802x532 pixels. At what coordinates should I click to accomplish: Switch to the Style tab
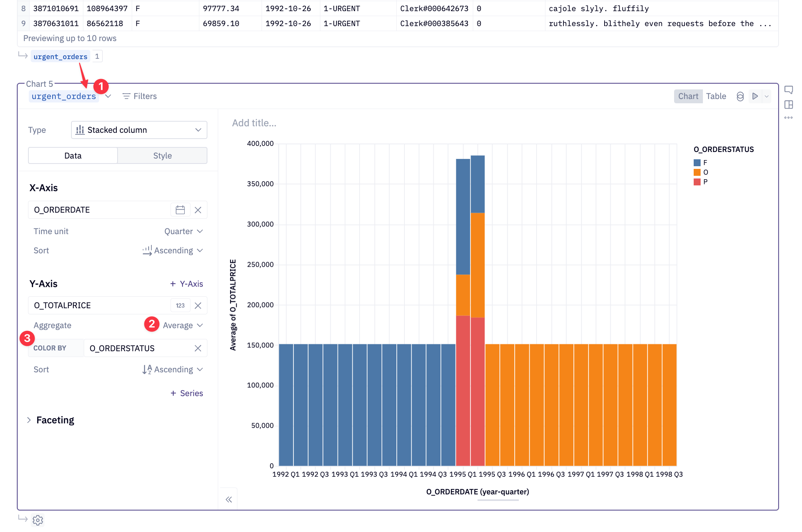coord(162,156)
